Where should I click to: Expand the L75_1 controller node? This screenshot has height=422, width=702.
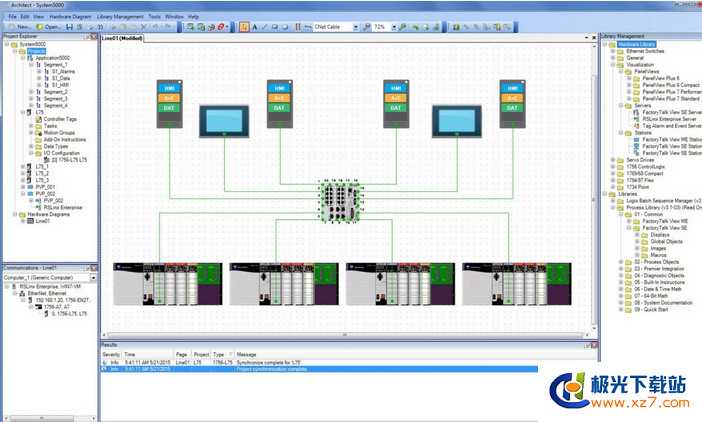23,166
